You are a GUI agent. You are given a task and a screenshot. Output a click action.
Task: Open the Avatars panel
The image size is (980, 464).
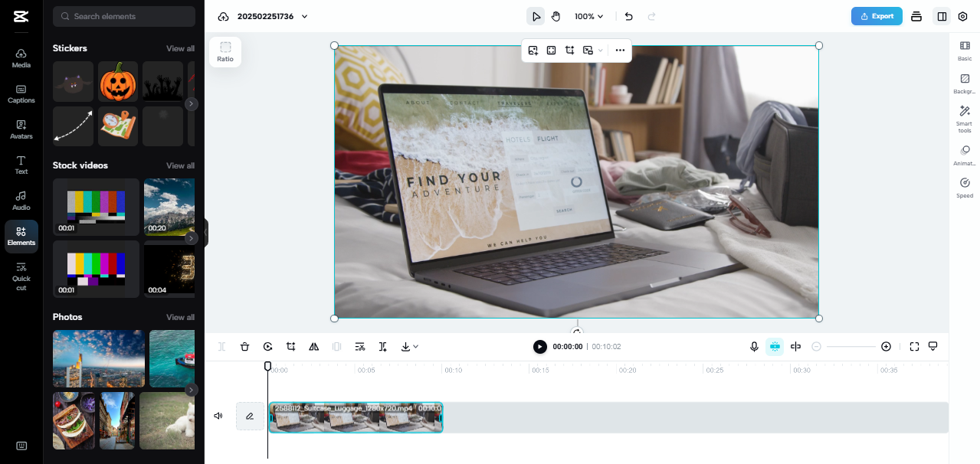click(21, 129)
